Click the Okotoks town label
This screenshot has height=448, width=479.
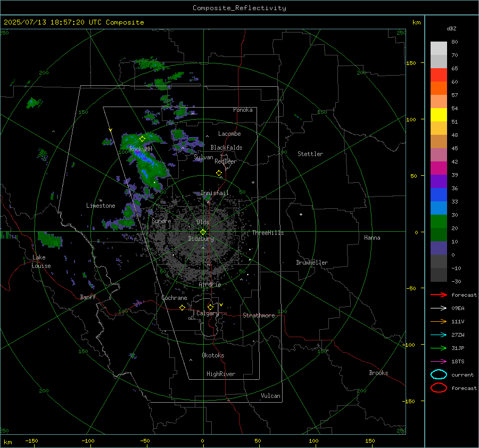click(213, 355)
